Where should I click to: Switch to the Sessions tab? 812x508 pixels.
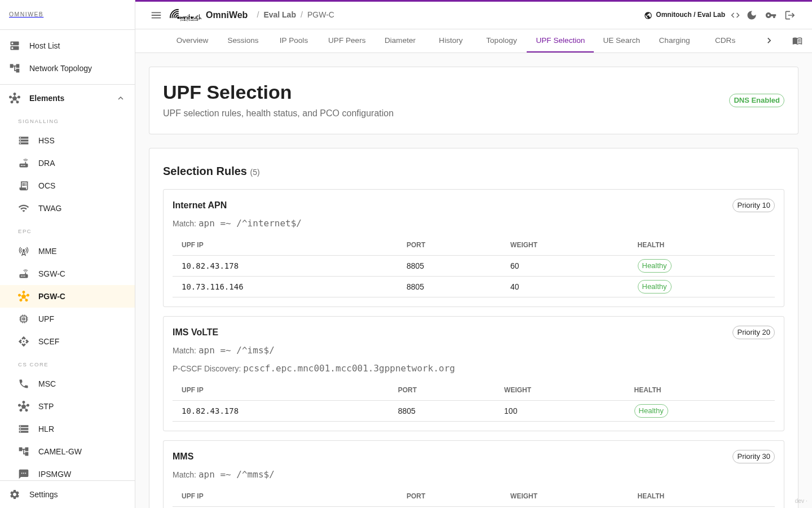coord(243,41)
